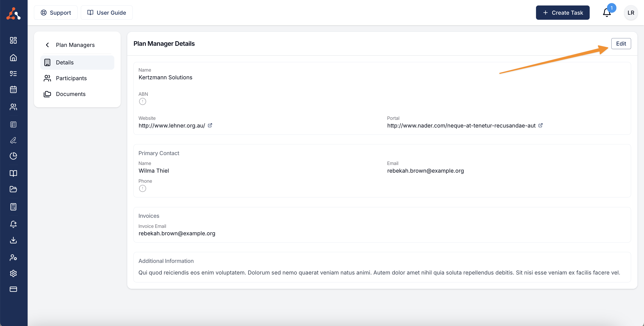Select the Documents tab
Viewport: 644px width, 326px height.
71,94
